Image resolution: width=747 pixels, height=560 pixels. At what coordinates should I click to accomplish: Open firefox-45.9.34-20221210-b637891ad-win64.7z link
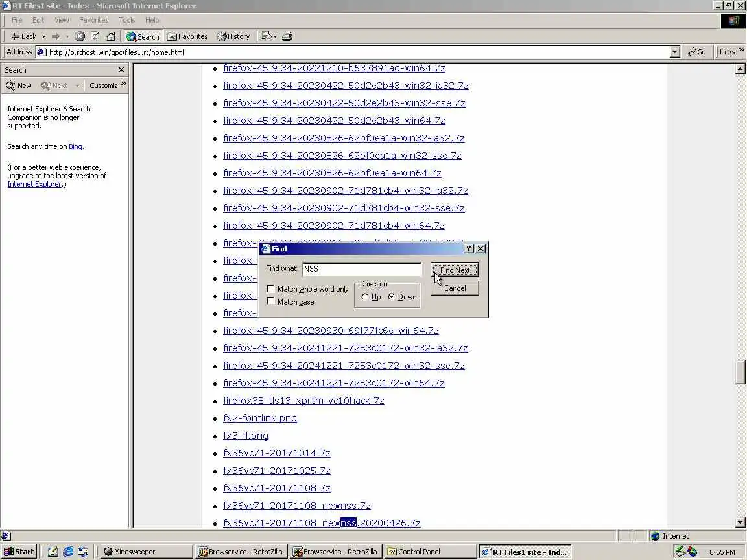click(x=334, y=68)
